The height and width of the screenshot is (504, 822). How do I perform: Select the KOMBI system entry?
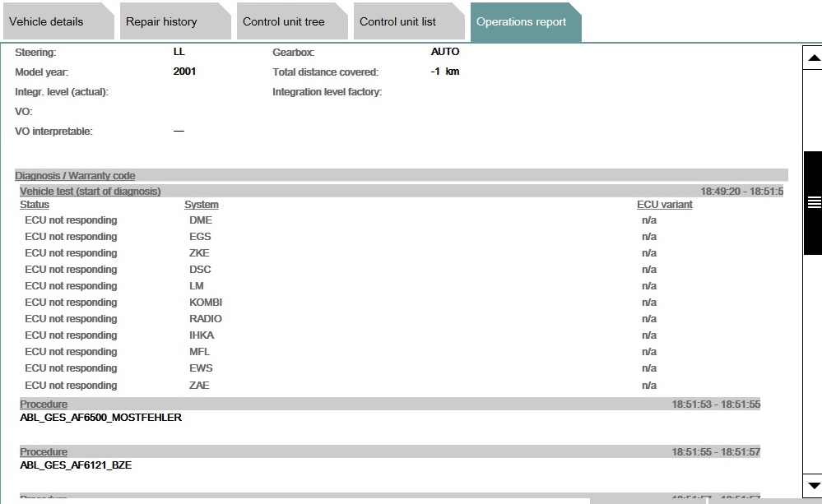[x=206, y=303]
